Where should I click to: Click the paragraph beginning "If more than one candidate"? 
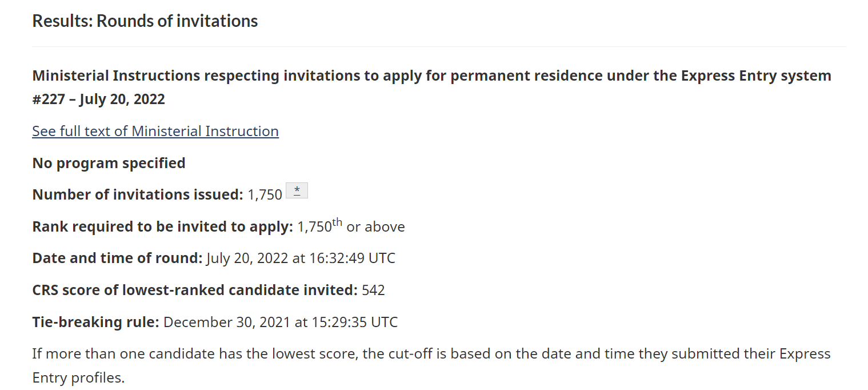431,353
